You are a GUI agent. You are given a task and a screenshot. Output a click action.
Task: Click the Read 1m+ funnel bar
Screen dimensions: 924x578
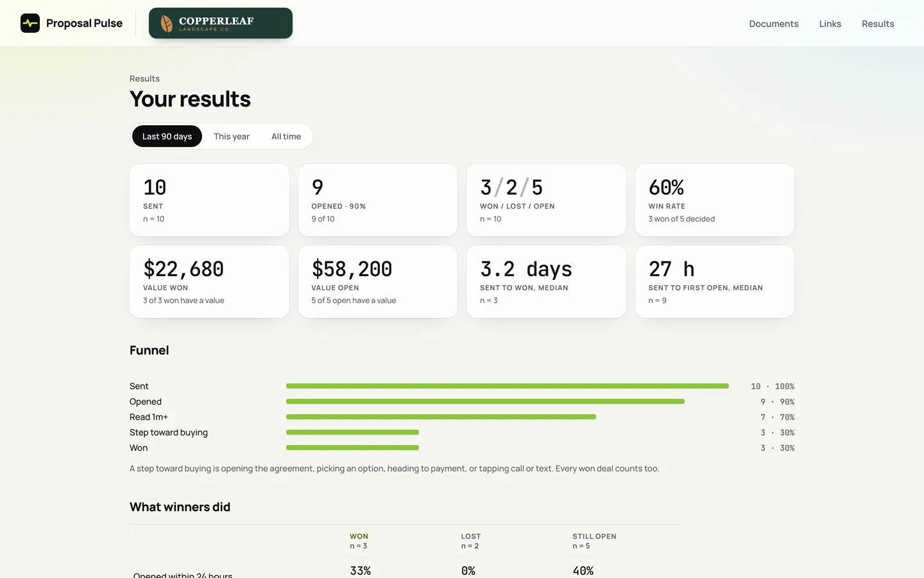coord(441,417)
